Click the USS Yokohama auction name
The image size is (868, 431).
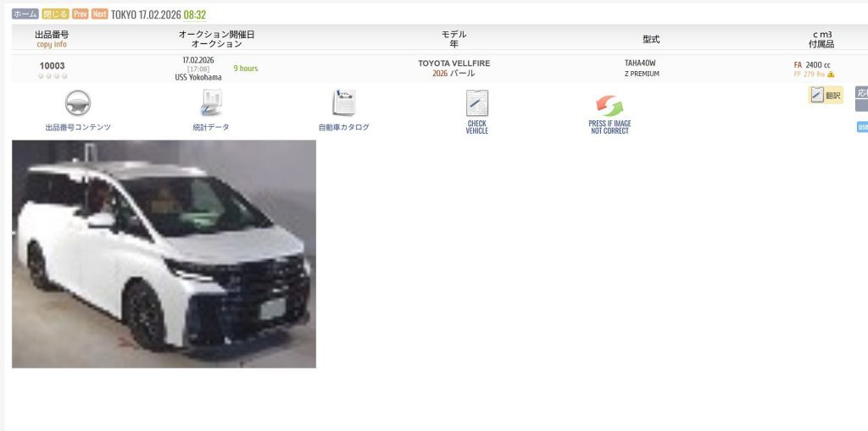[198, 77]
